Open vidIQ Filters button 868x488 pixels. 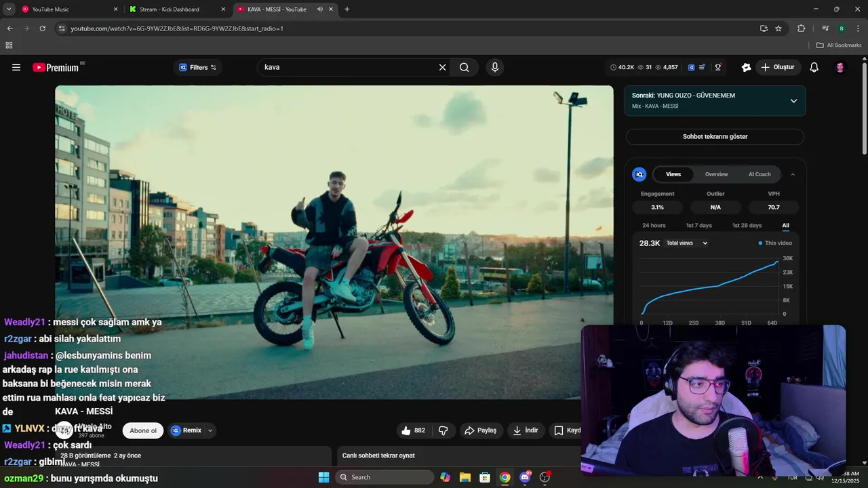tap(197, 67)
